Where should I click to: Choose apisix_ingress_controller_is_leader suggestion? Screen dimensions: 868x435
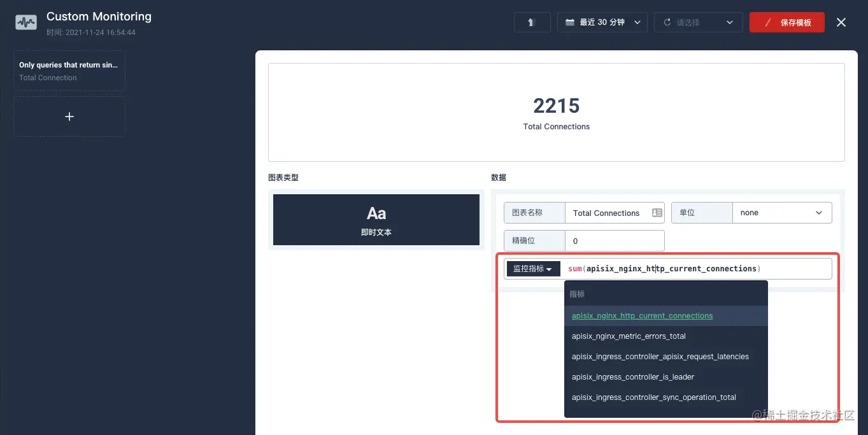click(x=666, y=377)
